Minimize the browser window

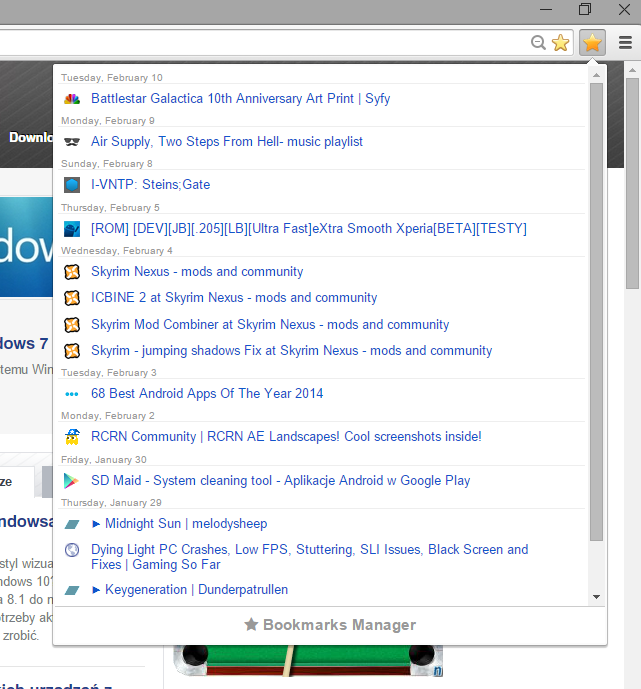tap(546, 9)
